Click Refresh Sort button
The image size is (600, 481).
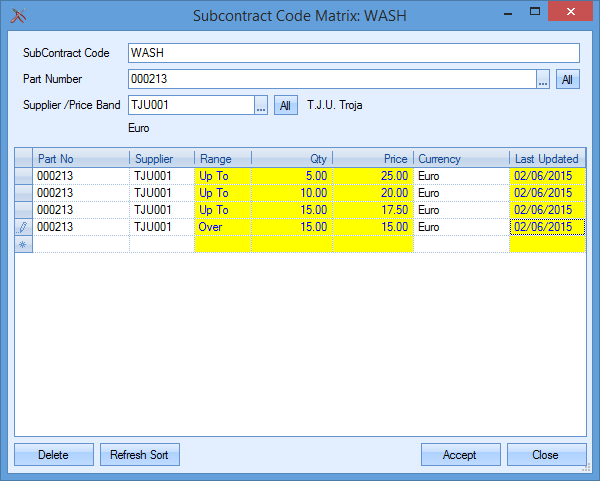point(139,455)
